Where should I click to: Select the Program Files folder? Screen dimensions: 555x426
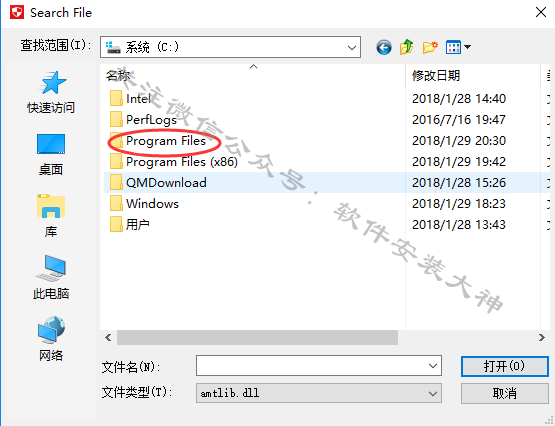166,141
